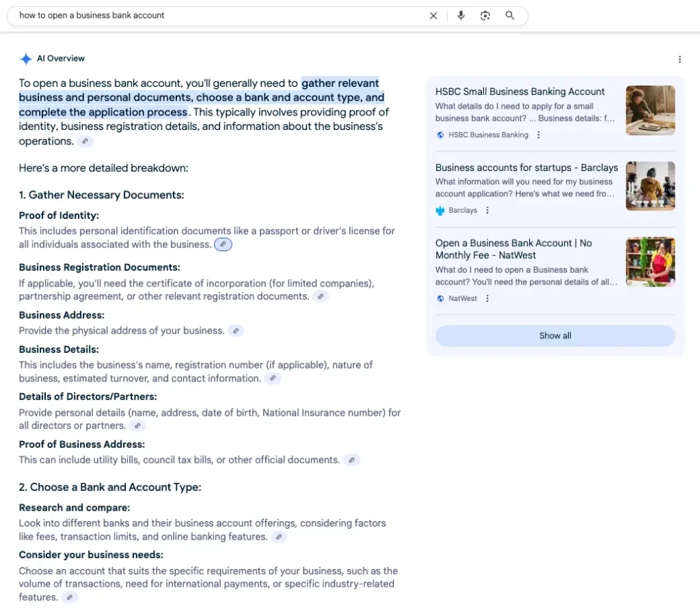Open the link icon after "online banking features"
700x610 pixels.
279,537
